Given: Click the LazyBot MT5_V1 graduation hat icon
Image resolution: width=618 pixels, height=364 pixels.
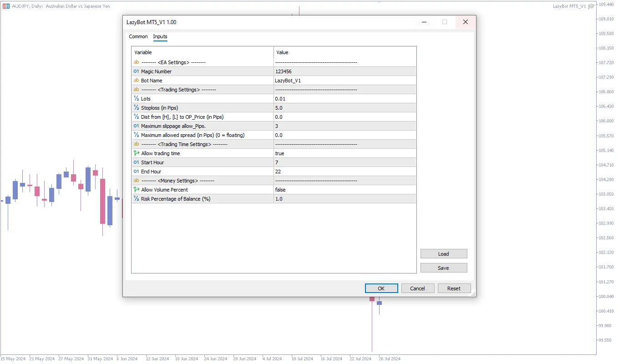Looking at the screenshot, I should coord(591,6).
